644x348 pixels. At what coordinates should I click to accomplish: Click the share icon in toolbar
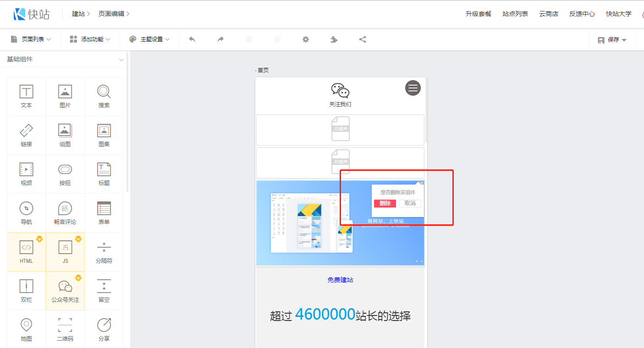[363, 39]
